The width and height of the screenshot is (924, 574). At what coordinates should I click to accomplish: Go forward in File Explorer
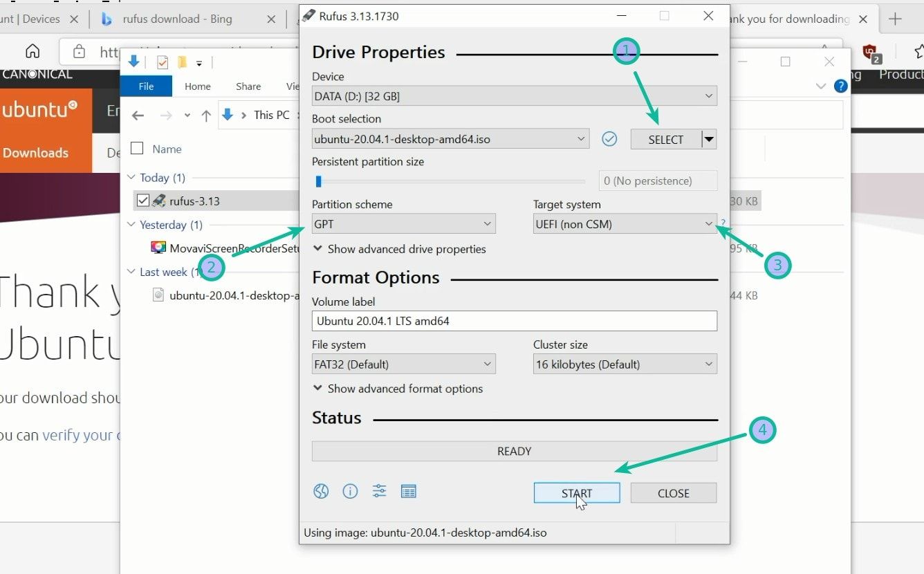166,115
